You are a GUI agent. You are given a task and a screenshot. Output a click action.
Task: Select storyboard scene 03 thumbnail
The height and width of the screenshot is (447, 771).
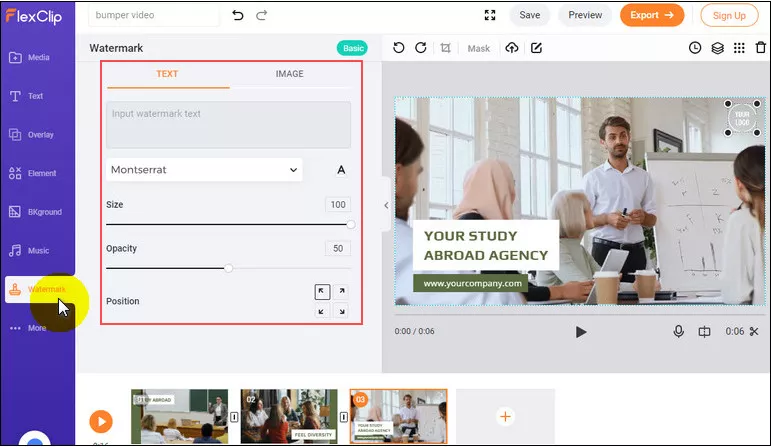pos(399,417)
